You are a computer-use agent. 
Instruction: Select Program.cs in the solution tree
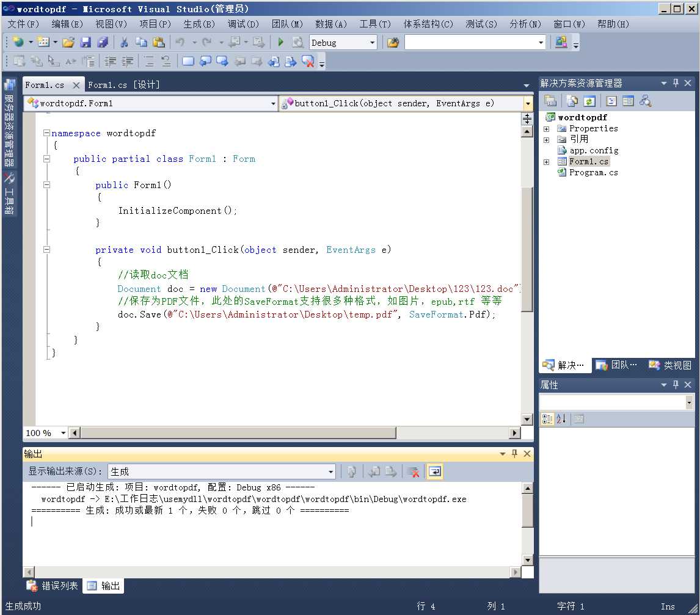coord(593,173)
